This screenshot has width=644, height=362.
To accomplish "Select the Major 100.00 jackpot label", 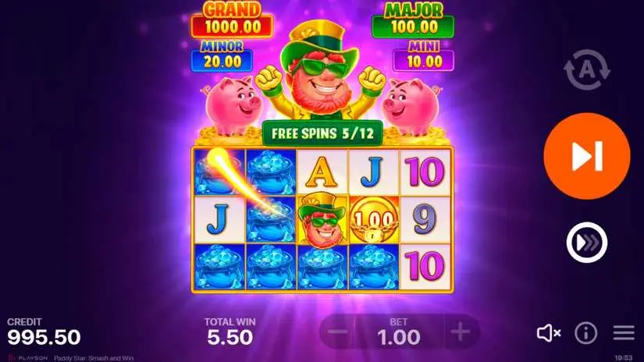I will (x=413, y=20).
